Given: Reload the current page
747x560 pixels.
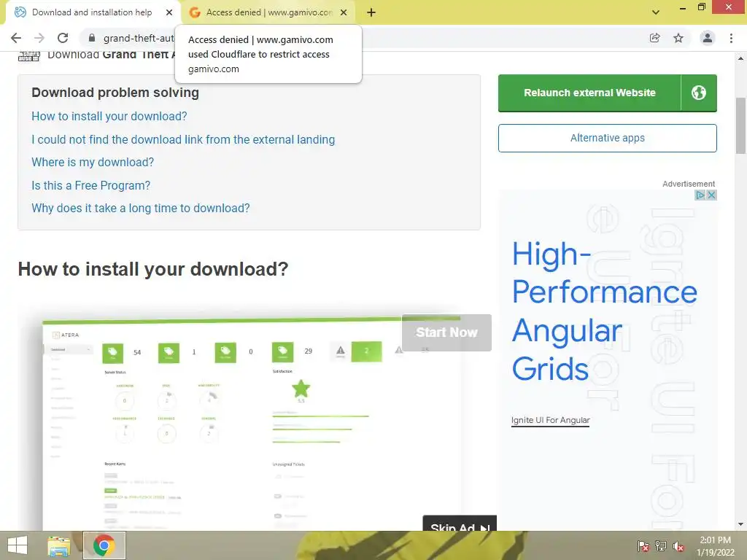Looking at the screenshot, I should pyautogui.click(x=63, y=38).
